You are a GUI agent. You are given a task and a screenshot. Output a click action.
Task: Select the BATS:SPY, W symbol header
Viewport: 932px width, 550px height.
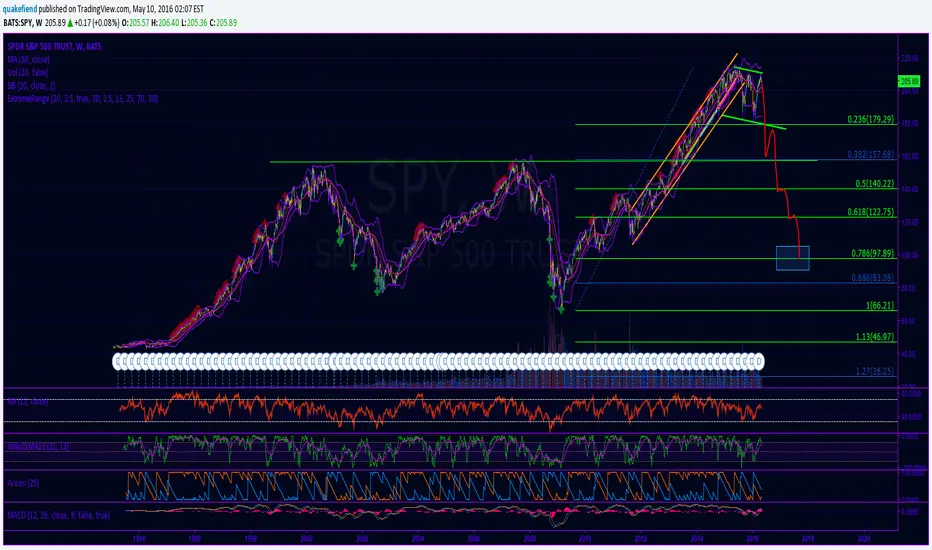[23, 23]
